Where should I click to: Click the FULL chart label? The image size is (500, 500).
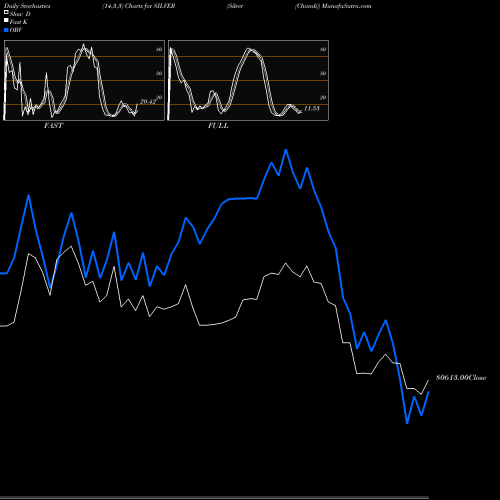coord(218,126)
